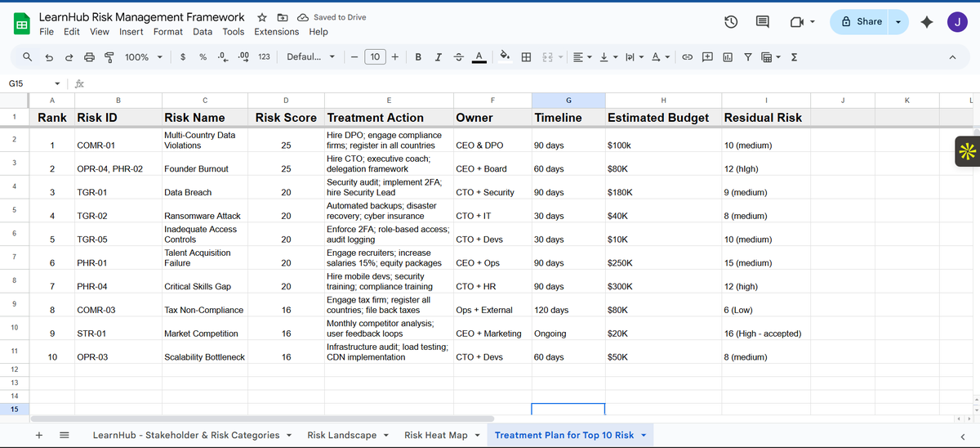This screenshot has width=980, height=448.
Task: Click the search menus magnifier
Action: [x=28, y=57]
